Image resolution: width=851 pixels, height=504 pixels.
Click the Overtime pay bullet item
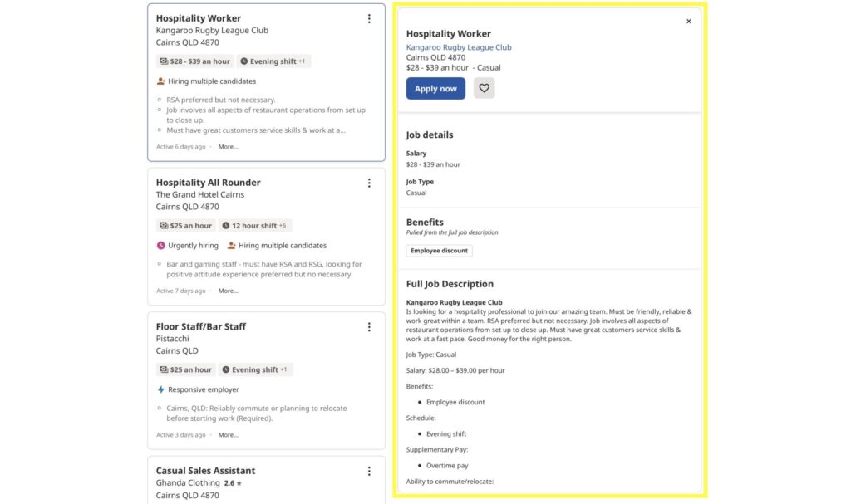click(447, 466)
